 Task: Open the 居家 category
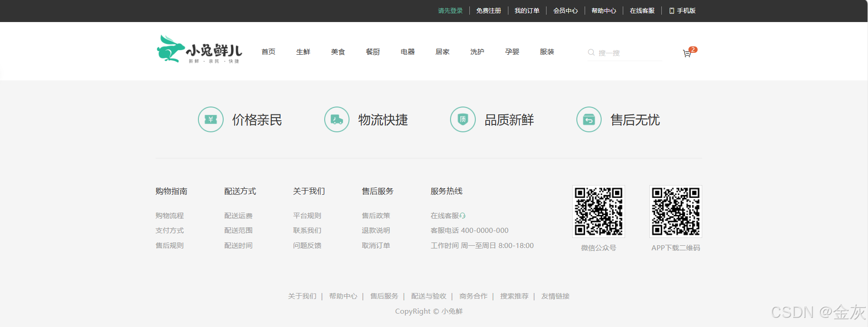pos(442,51)
